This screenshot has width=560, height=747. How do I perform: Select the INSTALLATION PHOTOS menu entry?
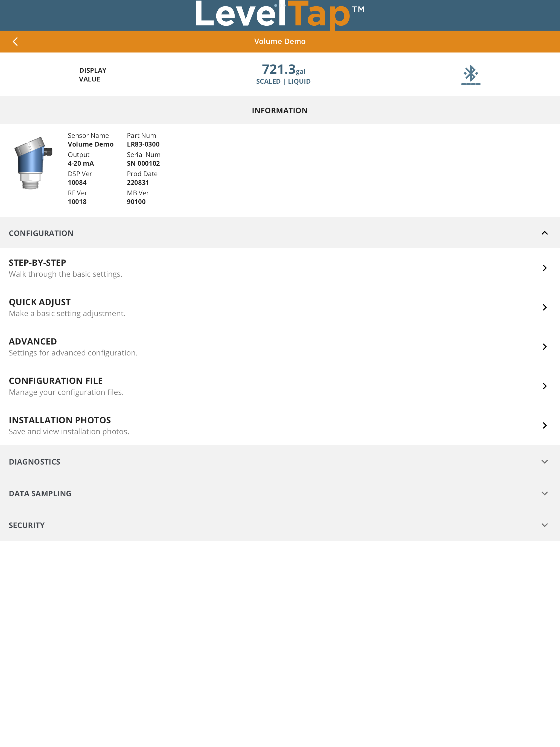click(280, 425)
